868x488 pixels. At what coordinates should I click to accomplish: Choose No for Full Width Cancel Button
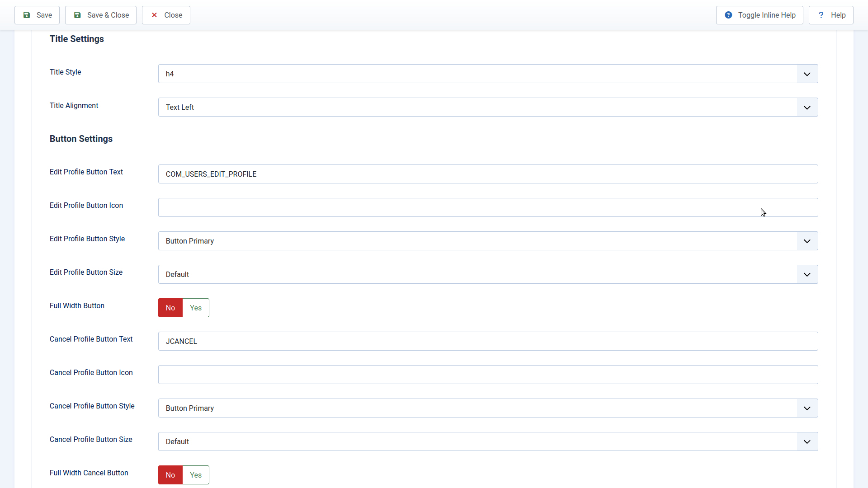point(170,475)
